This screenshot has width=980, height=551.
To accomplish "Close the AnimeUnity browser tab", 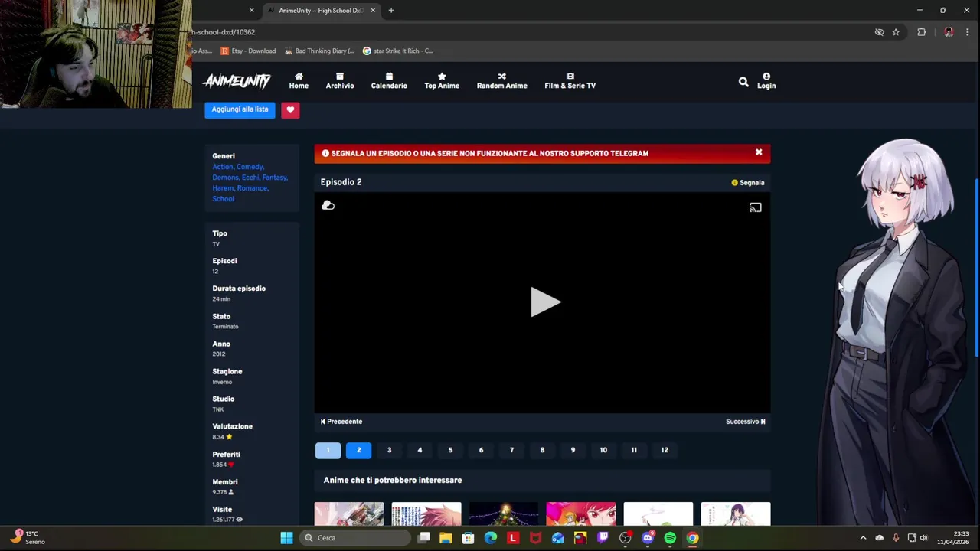I will tap(373, 11).
